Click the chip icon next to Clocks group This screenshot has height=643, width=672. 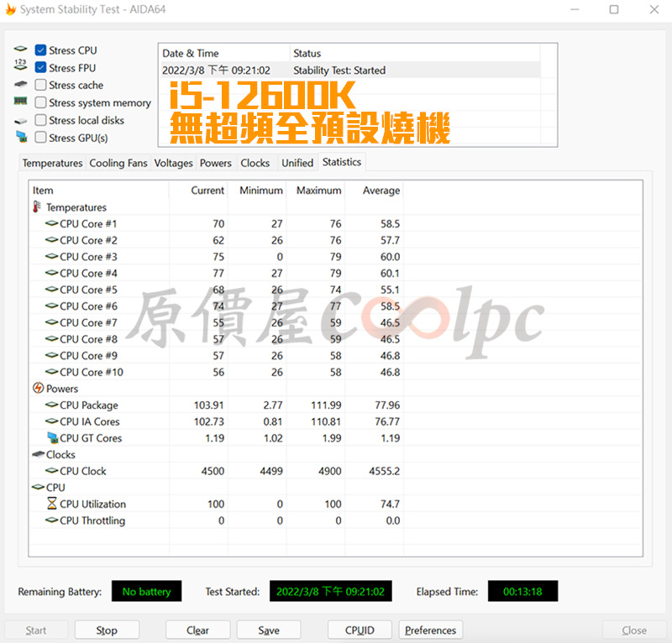pyautogui.click(x=38, y=454)
